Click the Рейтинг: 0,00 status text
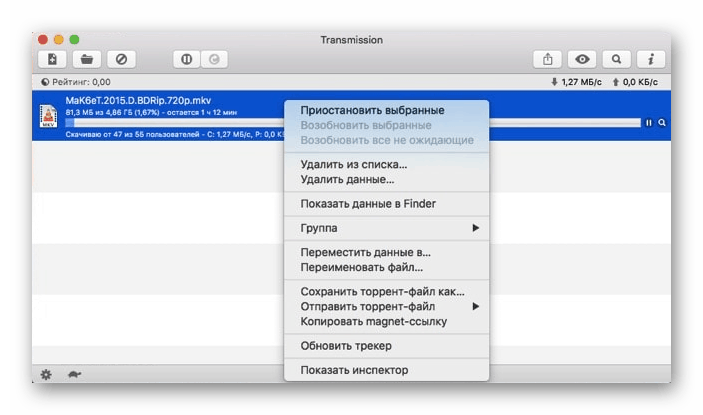 pyautogui.click(x=81, y=82)
